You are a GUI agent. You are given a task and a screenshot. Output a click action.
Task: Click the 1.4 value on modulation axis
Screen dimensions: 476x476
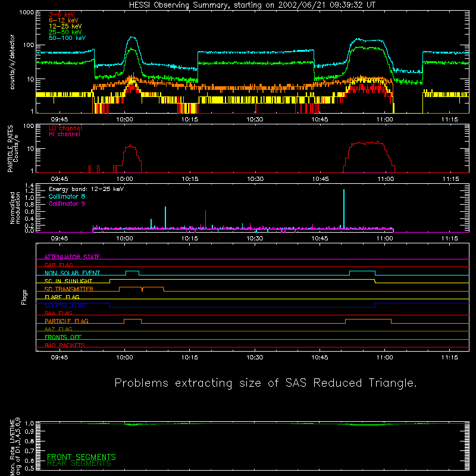click(x=29, y=186)
